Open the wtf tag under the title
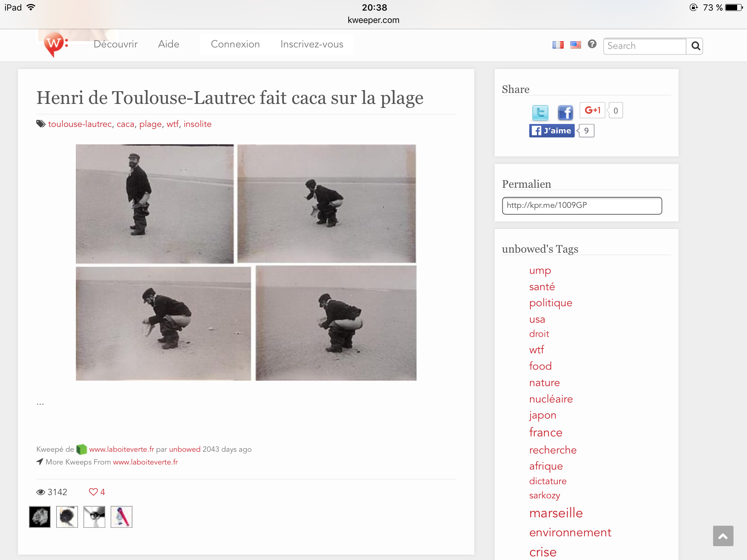Screen dimensions: 747x560 click(173, 124)
